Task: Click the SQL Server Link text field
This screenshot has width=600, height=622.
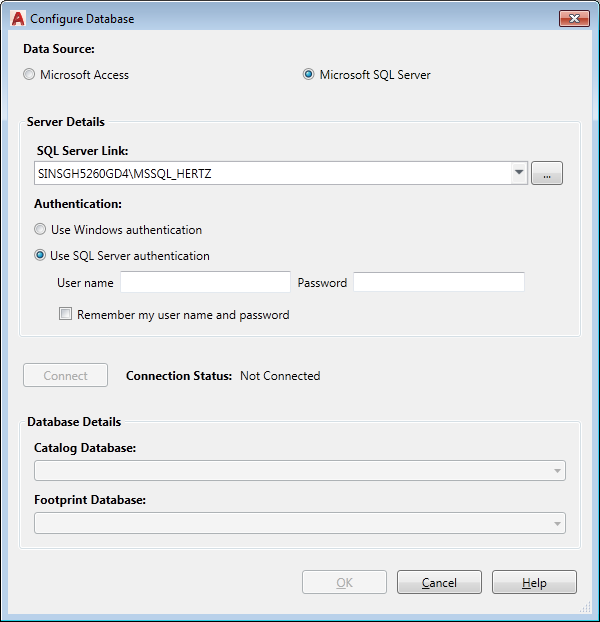Action: [x=274, y=173]
